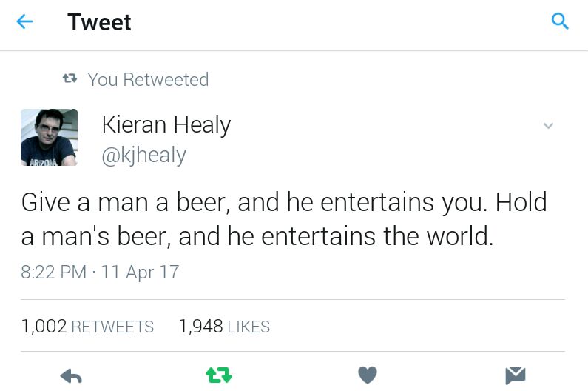Open Kieran Healy's profile photo
The width and height of the screenshot is (588, 391).
49,137
